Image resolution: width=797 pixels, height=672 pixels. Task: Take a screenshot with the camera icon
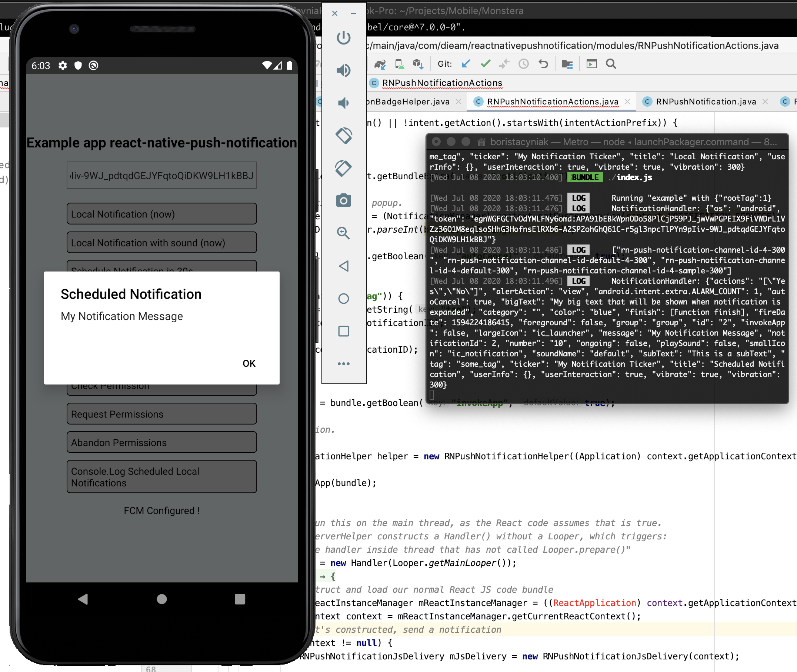(x=343, y=200)
